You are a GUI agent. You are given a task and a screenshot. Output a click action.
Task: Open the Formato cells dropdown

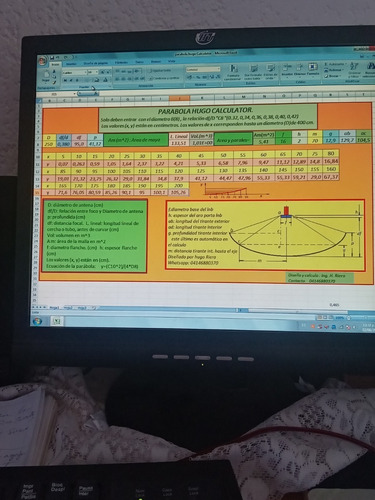coord(313,70)
